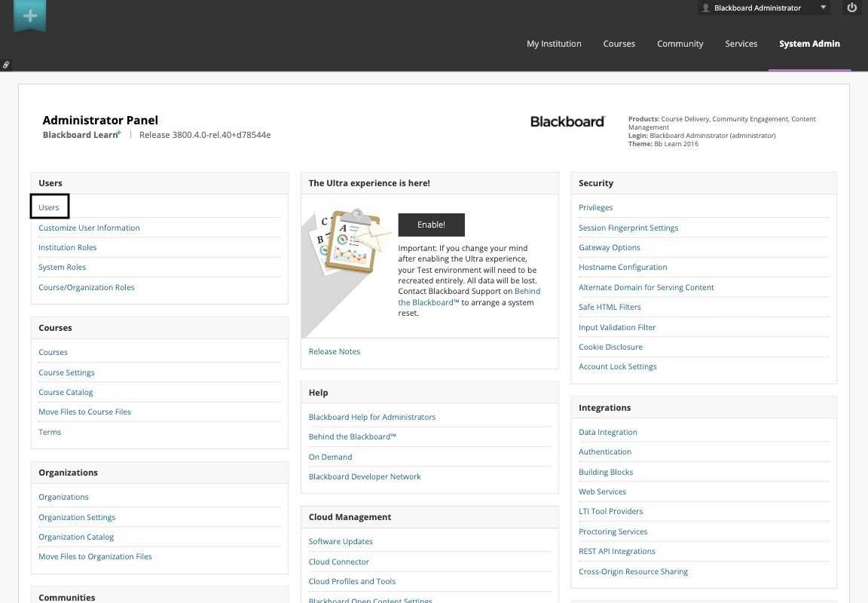
Task: Go to Institution Roles
Action: [68, 247]
